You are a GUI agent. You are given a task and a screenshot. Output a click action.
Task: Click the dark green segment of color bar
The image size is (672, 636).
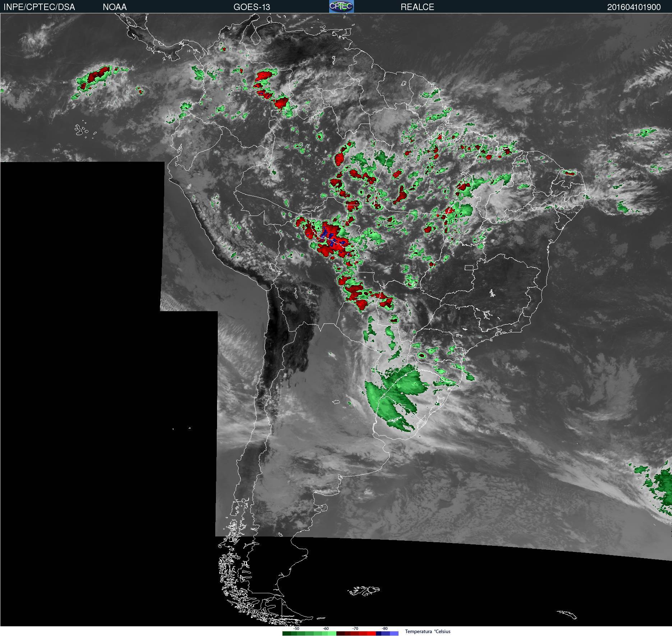pos(287,633)
